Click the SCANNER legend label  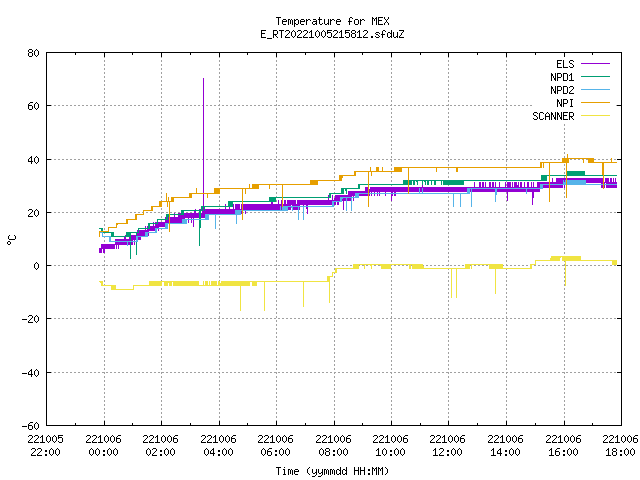553,116
